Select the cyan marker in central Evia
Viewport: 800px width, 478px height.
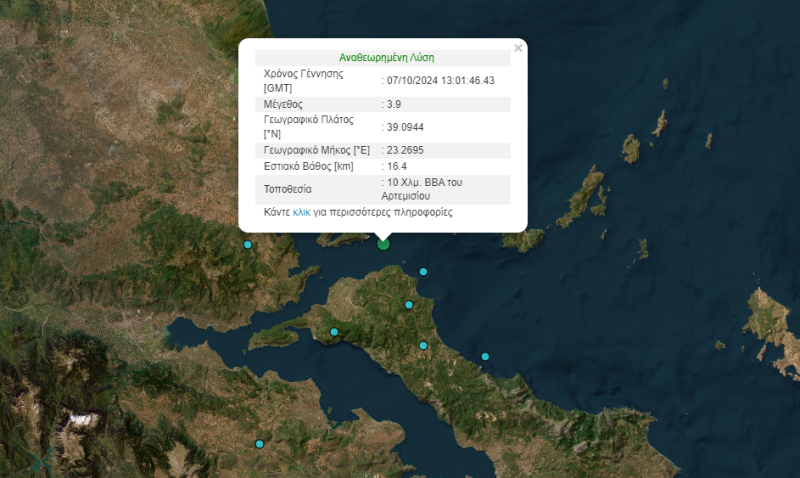pyautogui.click(x=423, y=345)
